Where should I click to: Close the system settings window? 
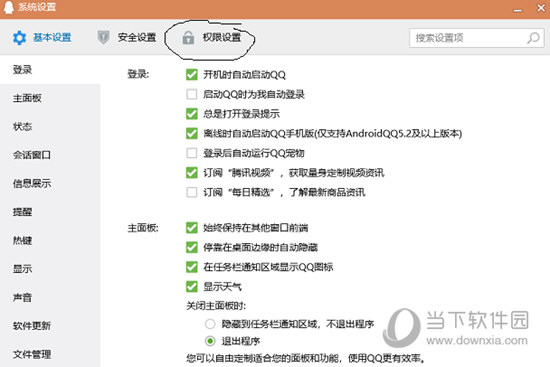(x=541, y=8)
